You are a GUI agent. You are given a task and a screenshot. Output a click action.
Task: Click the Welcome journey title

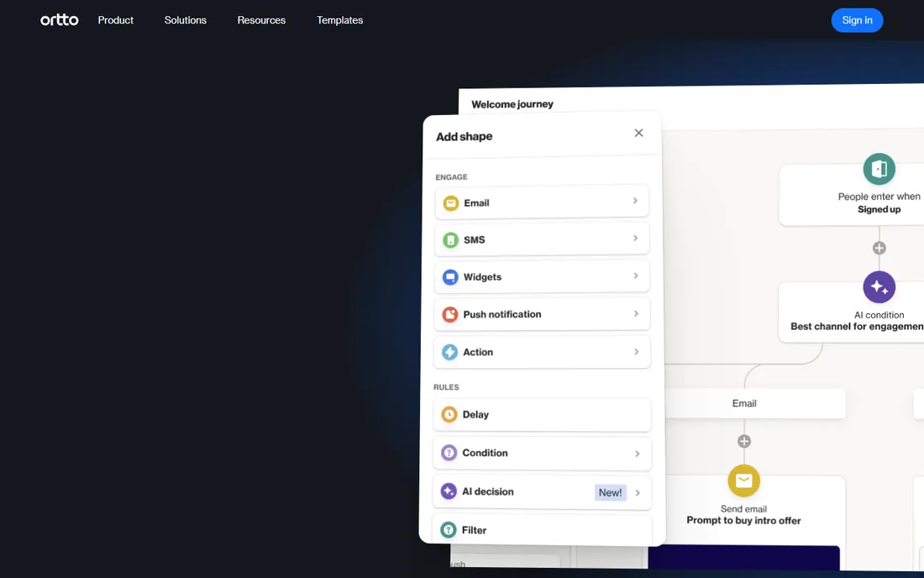(512, 104)
